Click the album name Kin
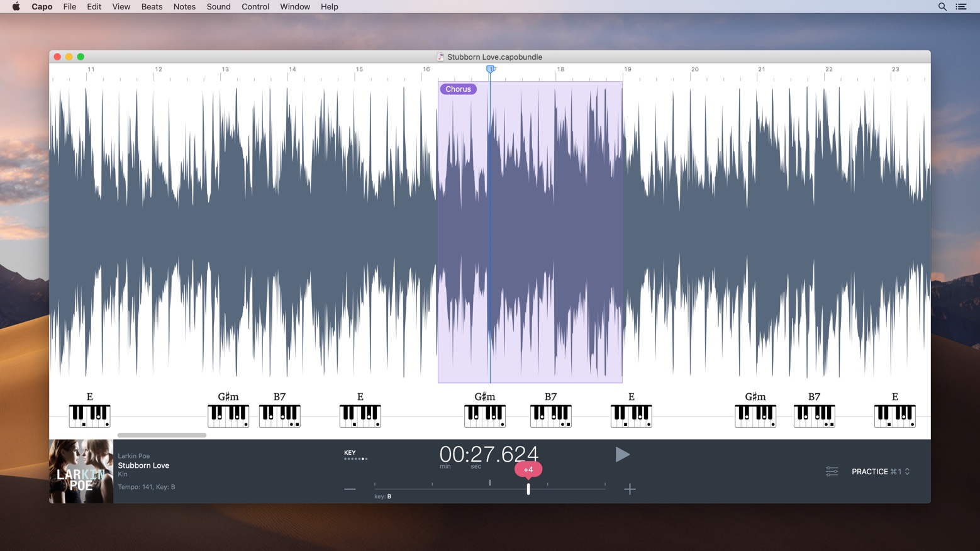The image size is (980, 551). point(123,474)
